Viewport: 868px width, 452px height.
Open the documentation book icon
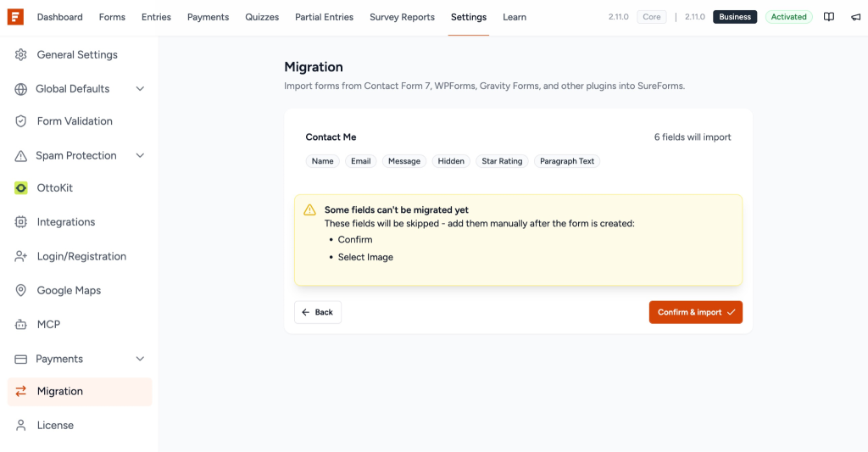(x=829, y=17)
